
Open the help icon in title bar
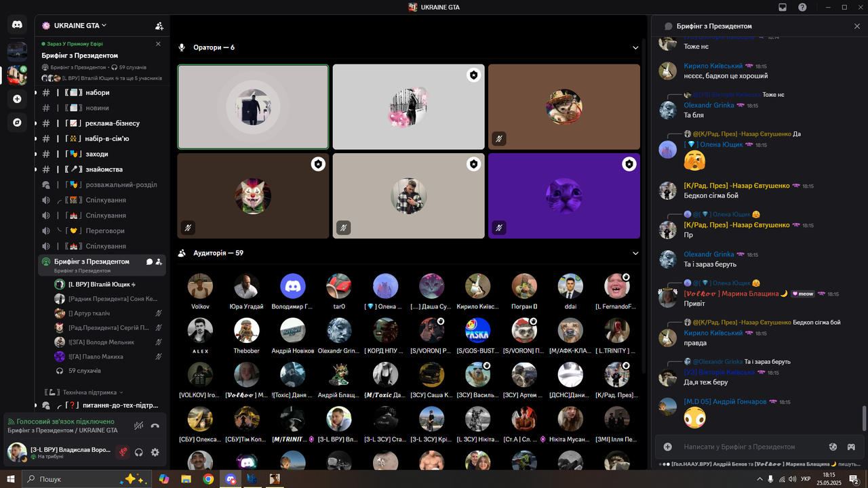(802, 7)
